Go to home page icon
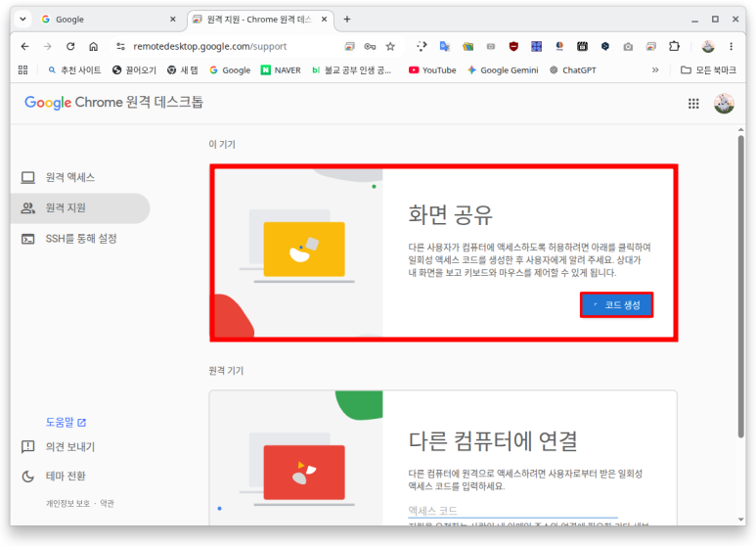The width and height of the screenshot is (756, 546). click(94, 46)
